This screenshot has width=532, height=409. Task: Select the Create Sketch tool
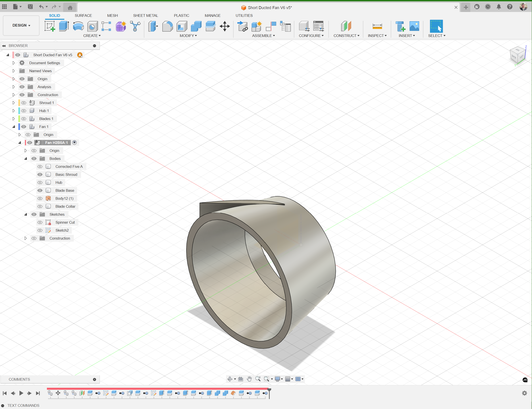[50, 26]
